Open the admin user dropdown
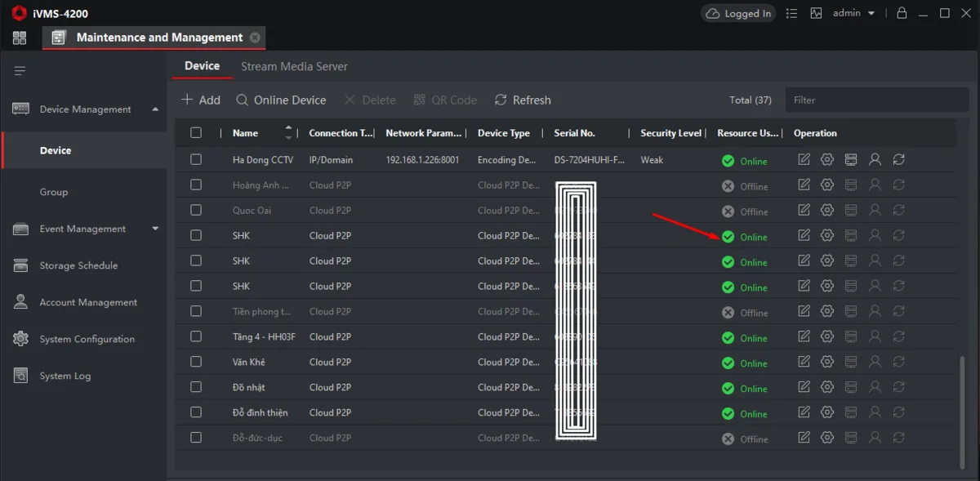 tap(853, 13)
